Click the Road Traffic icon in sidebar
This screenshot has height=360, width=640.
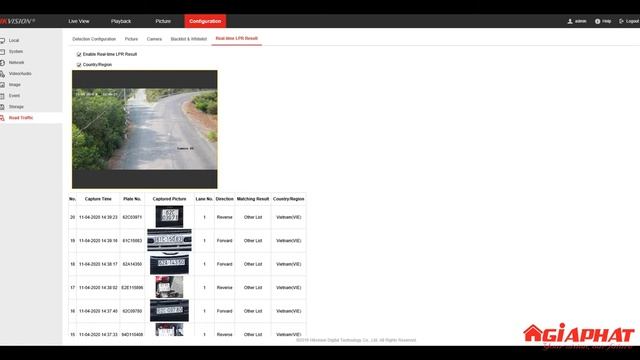pos(2,118)
